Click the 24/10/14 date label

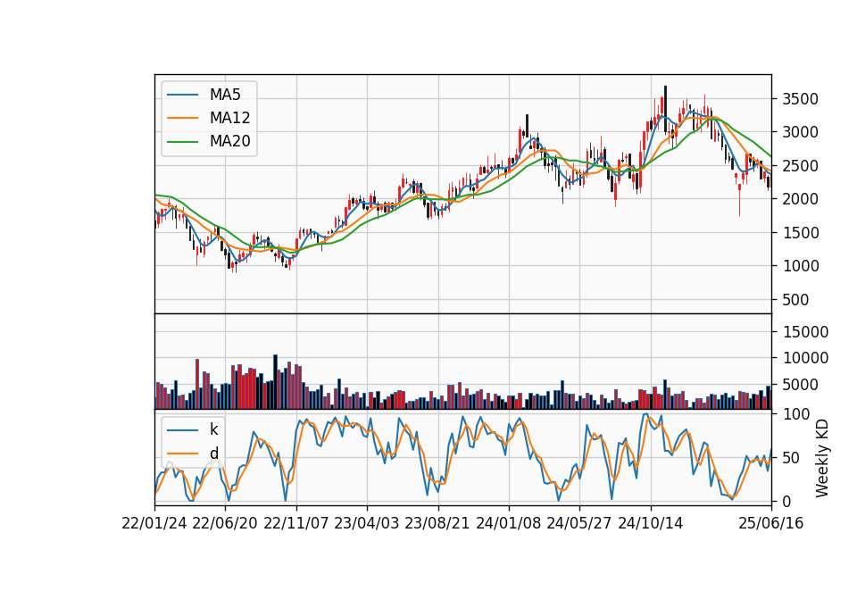click(x=651, y=524)
